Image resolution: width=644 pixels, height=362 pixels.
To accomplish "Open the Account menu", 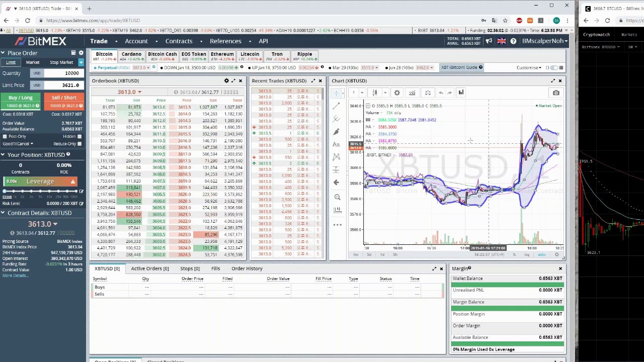I will click(x=136, y=41).
